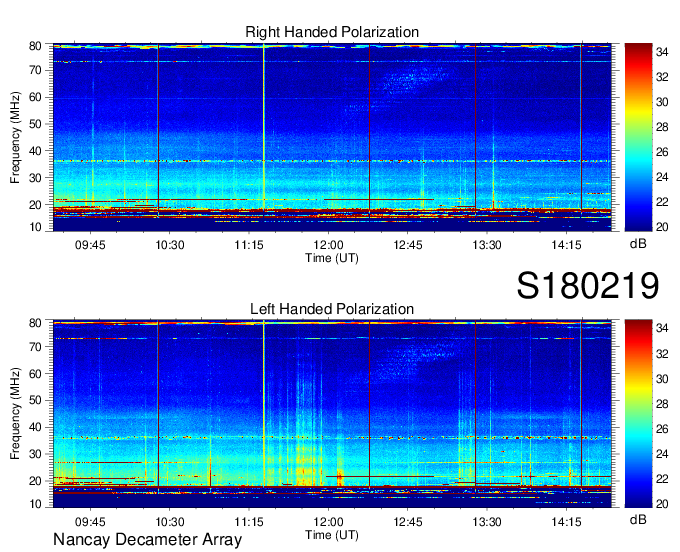Click the Right Handed plot's color bar
Viewport: 680px width, 552px height.
pyautogui.click(x=638, y=137)
